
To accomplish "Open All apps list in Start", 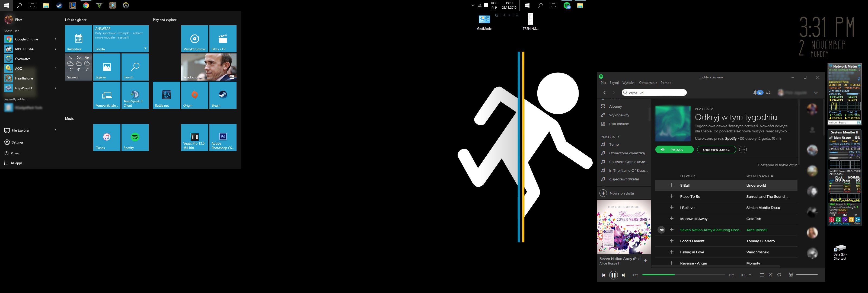I will [x=14, y=163].
